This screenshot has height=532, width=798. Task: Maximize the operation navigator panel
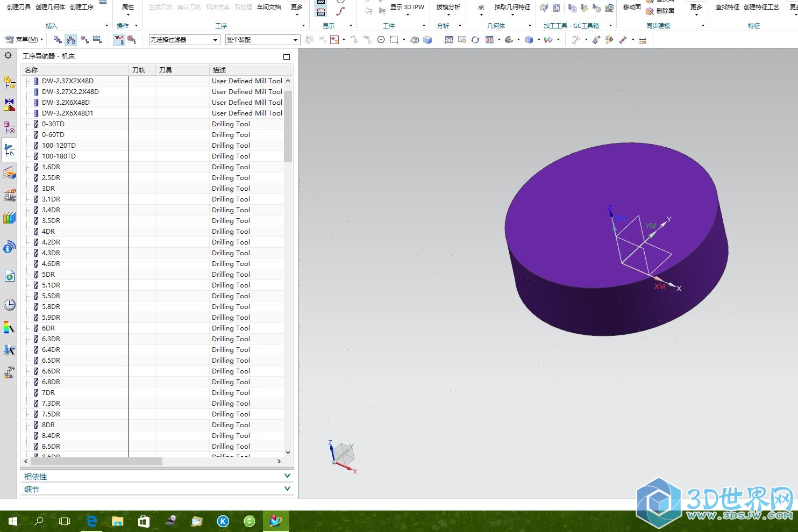pos(287,56)
